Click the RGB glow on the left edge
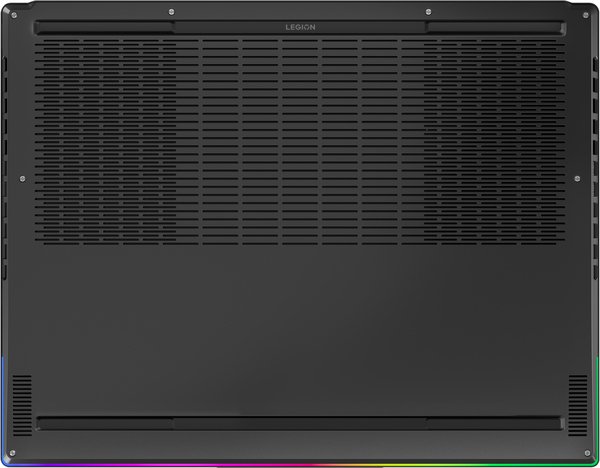This screenshot has width=600, height=468. click(x=4, y=400)
